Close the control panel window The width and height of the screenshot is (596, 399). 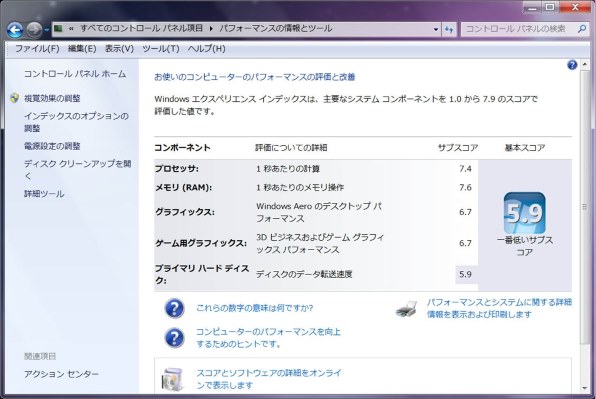pyautogui.click(x=575, y=7)
